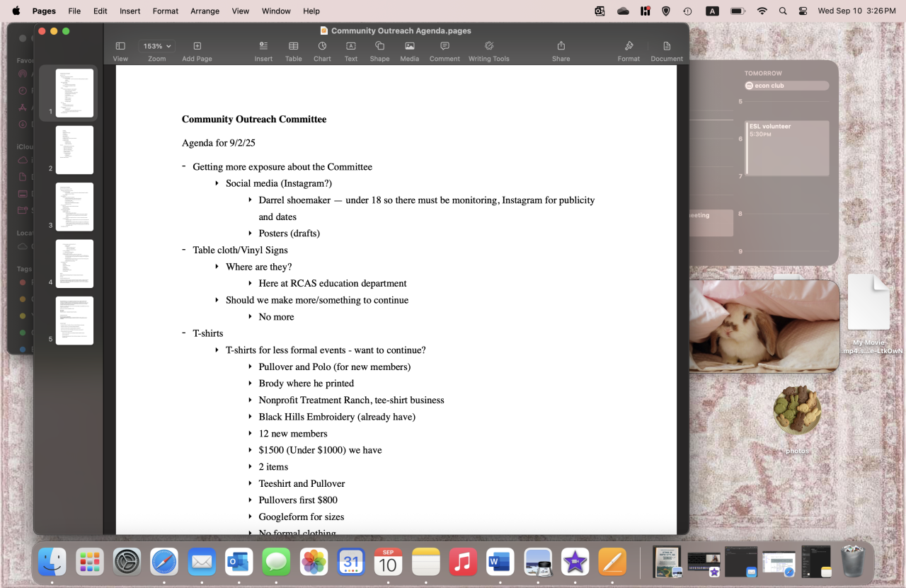Open the Help menu
Screen dimensions: 906x588
pos(311,11)
